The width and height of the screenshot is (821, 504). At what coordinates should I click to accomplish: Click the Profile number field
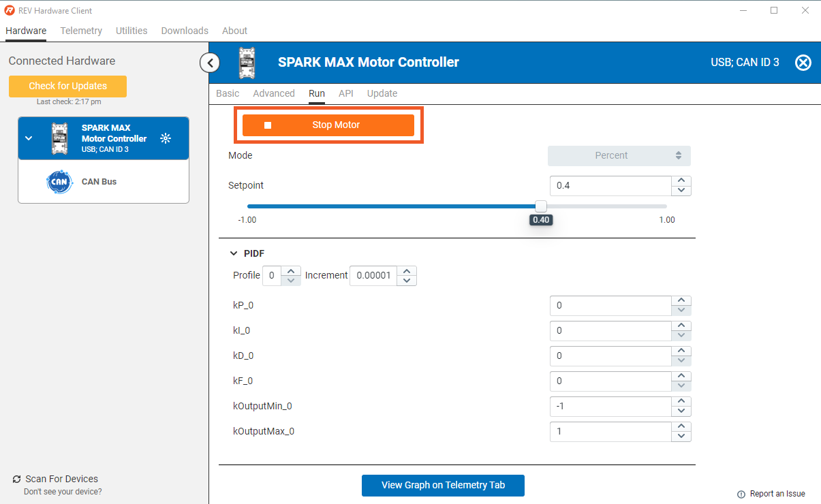pyautogui.click(x=272, y=275)
